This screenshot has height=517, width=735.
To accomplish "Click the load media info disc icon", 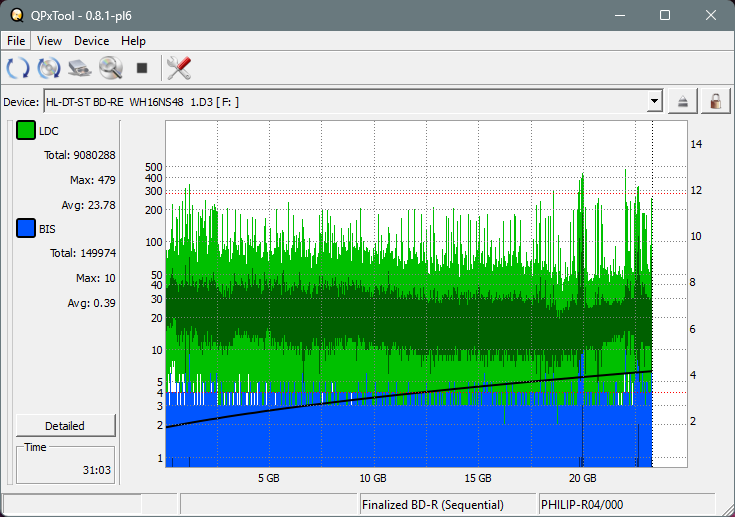I will tap(48, 68).
